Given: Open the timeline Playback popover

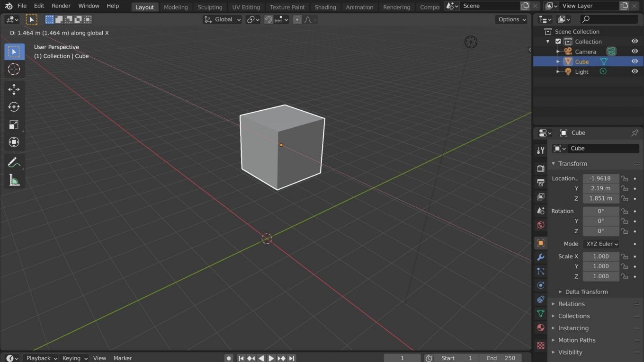Looking at the screenshot, I should click(41, 358).
